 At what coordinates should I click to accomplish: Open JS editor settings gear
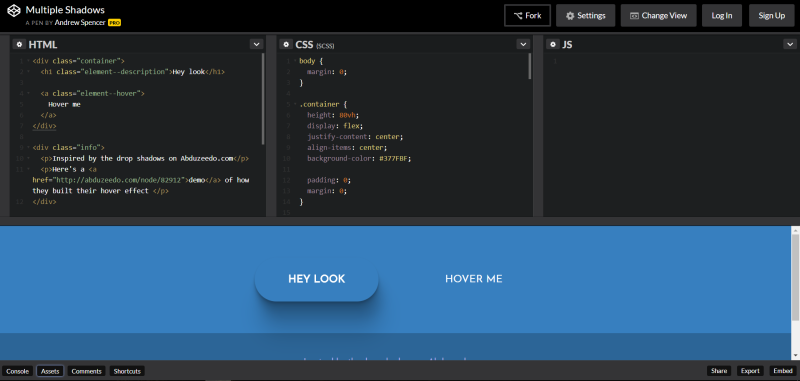click(553, 44)
